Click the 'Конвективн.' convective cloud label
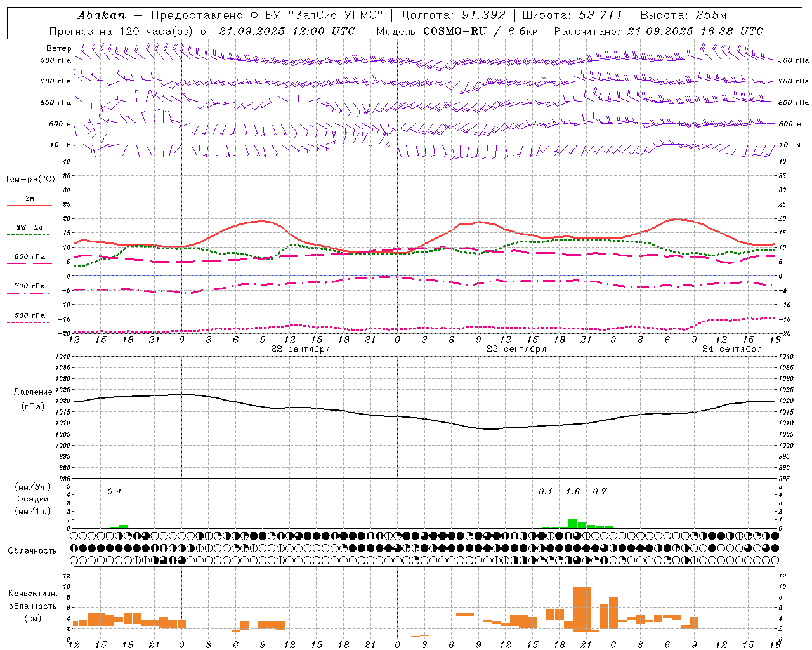 (33, 594)
